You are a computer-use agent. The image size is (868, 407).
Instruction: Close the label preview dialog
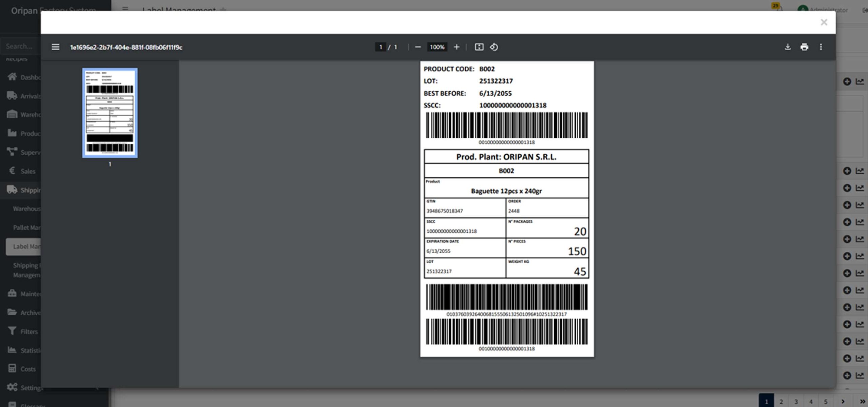[x=824, y=22]
